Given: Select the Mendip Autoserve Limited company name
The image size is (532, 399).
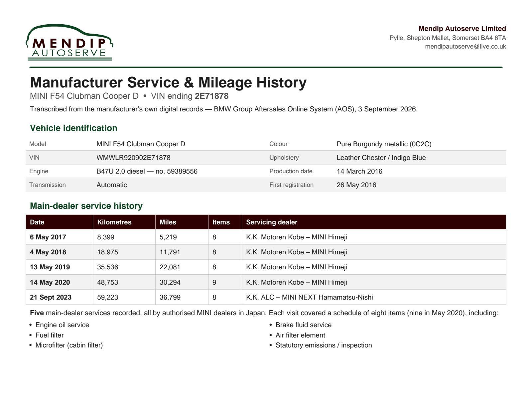Looking at the screenshot, I should click(x=462, y=29).
